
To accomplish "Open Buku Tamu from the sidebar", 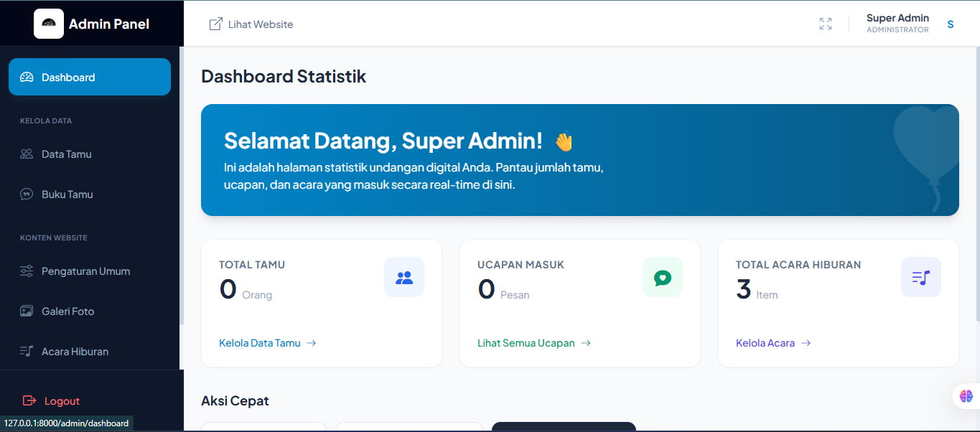I will [68, 194].
